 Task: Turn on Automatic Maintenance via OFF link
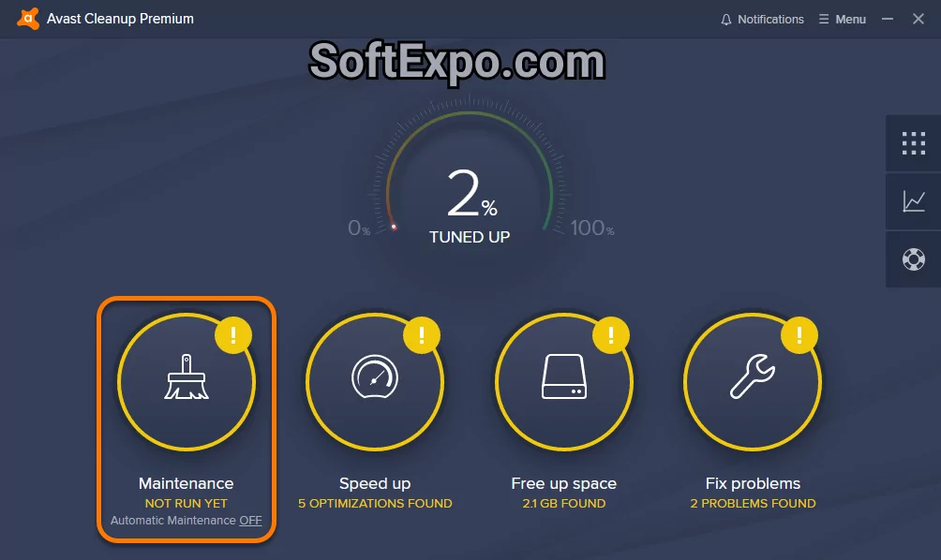249,521
